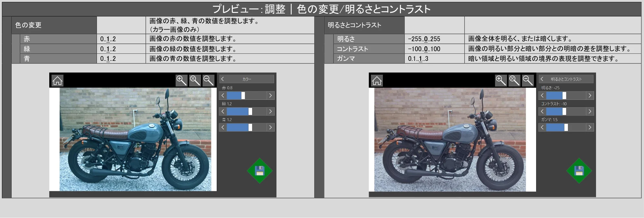The height and width of the screenshot is (218, 644).
Task: Click the 0..1..2 range in the 赤 row
Action: click(x=121, y=39)
